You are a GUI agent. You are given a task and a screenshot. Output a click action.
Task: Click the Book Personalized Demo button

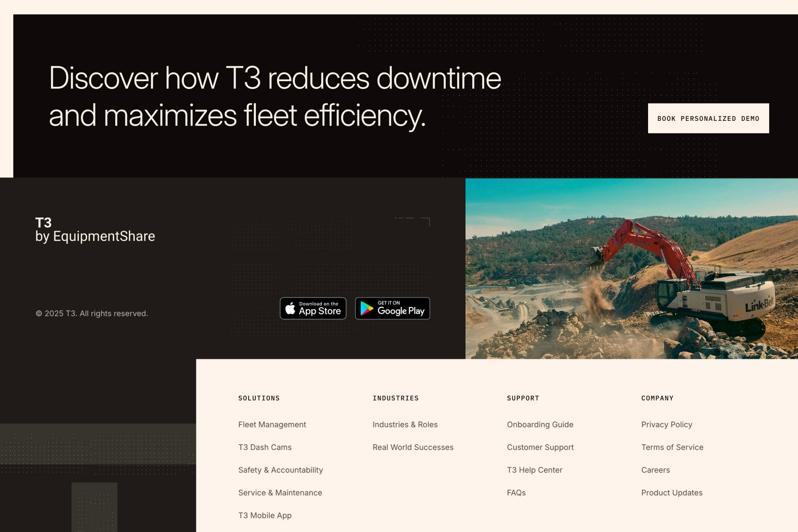click(x=708, y=118)
